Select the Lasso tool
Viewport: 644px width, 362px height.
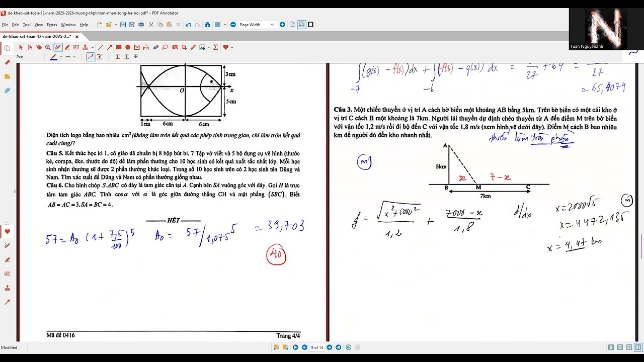[165, 47]
